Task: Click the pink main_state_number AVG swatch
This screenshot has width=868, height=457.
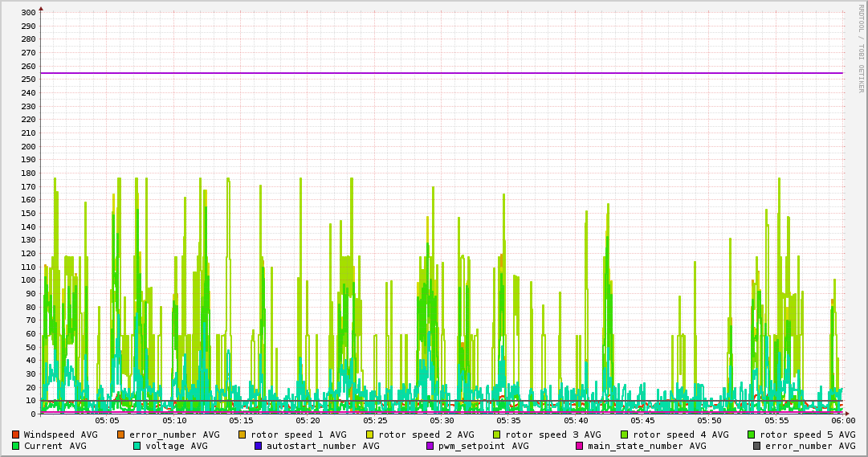Action: click(x=580, y=446)
